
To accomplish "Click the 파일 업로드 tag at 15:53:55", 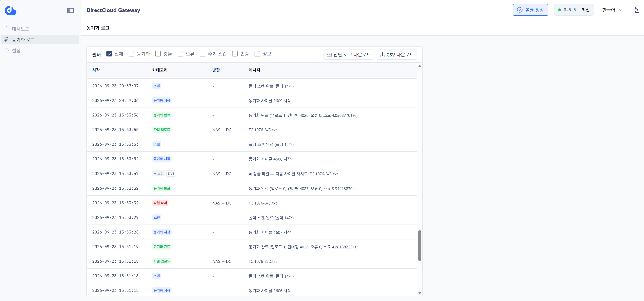I will 162,130.
